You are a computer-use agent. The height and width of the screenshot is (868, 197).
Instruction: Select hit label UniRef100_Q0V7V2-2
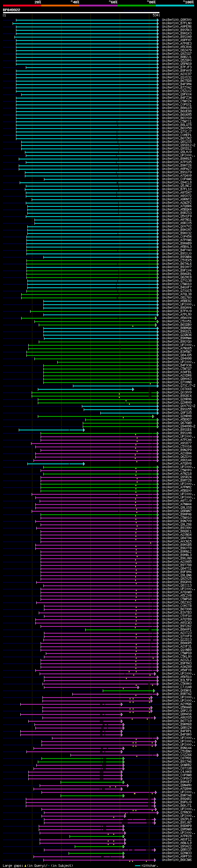tap(179, 406)
